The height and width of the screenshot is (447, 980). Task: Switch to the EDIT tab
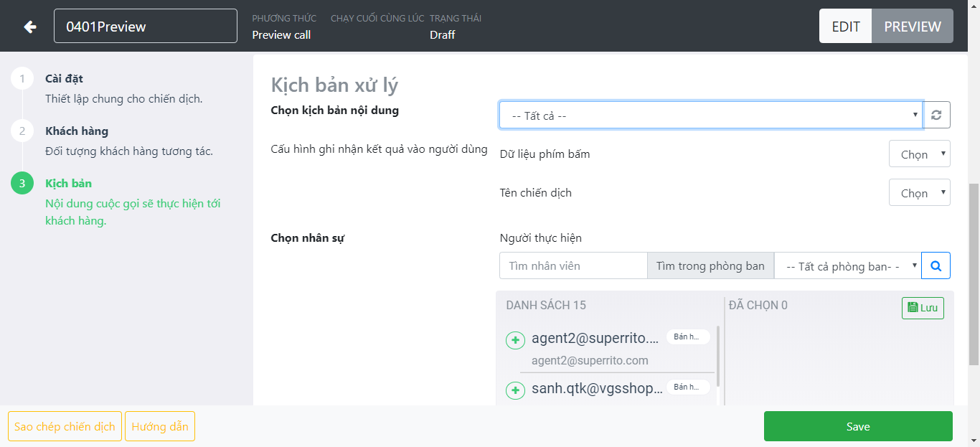tap(845, 27)
